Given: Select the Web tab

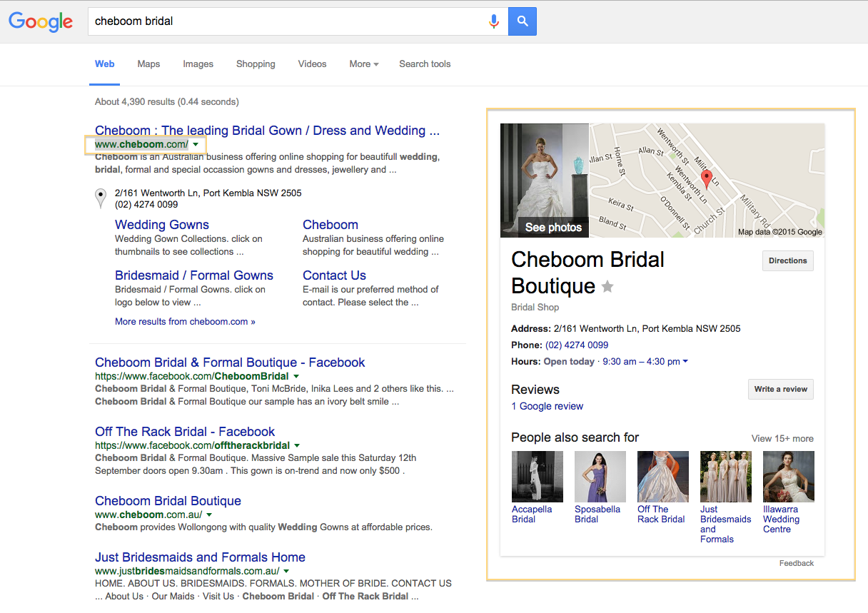Looking at the screenshot, I should click(104, 64).
